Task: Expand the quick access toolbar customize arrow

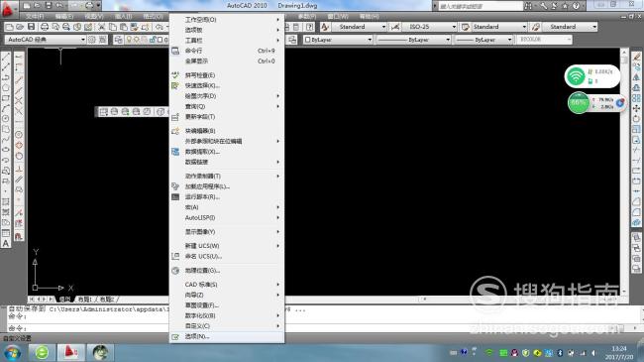Action: pyautogui.click(x=98, y=6)
